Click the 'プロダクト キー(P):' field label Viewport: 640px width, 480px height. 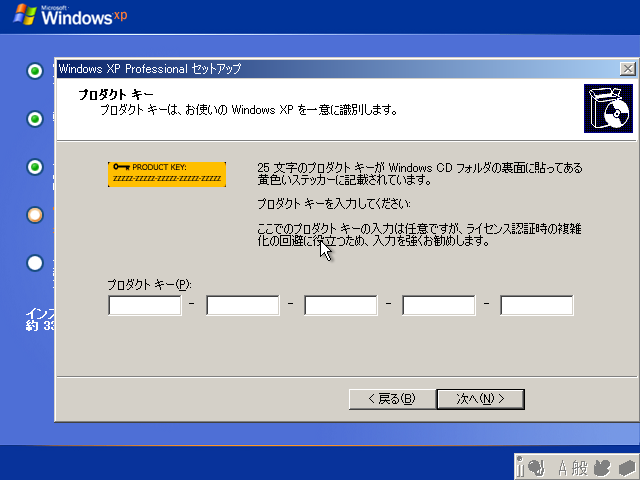149,284
